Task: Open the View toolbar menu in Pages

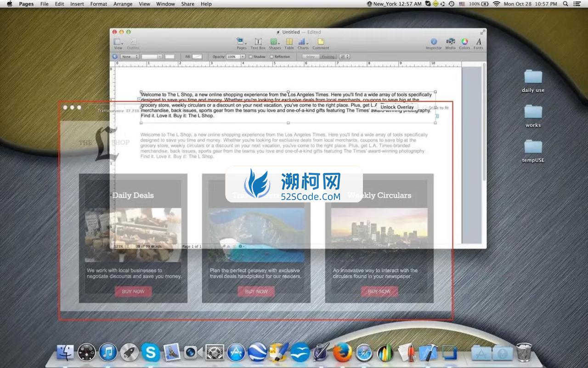Action: click(118, 43)
